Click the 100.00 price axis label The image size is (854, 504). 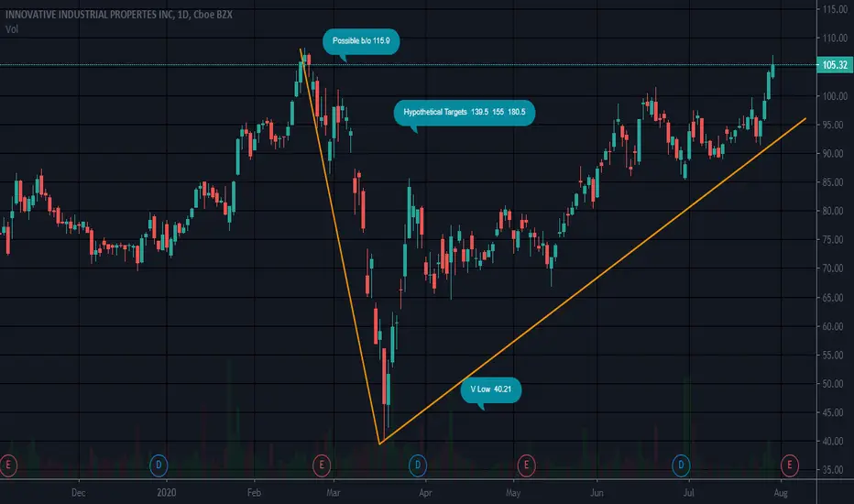tap(835, 96)
